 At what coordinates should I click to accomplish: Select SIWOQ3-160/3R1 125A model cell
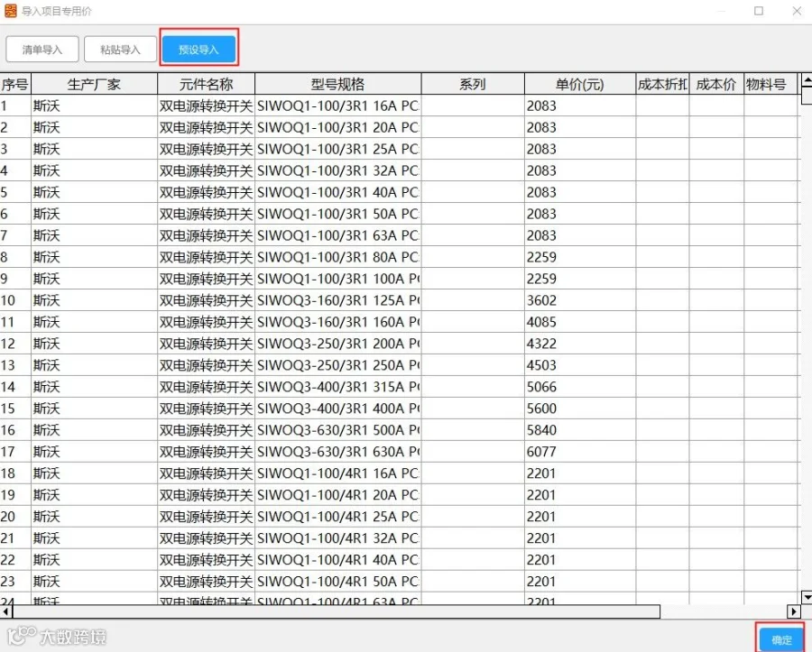pyautogui.click(x=337, y=300)
